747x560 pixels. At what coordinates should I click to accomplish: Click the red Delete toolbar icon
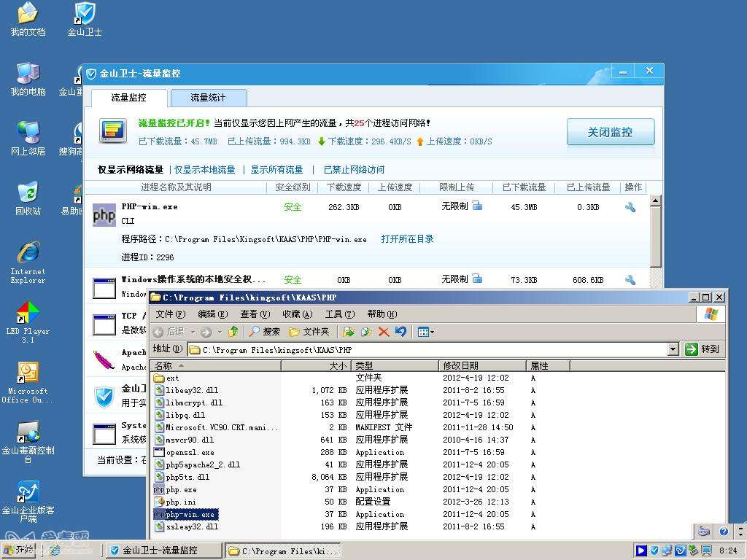[x=384, y=332]
